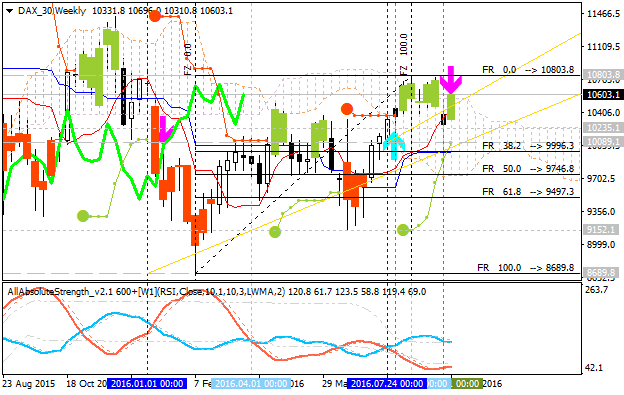Click the green circle marker at bottom left
The height and width of the screenshot is (395, 624).
point(83,216)
